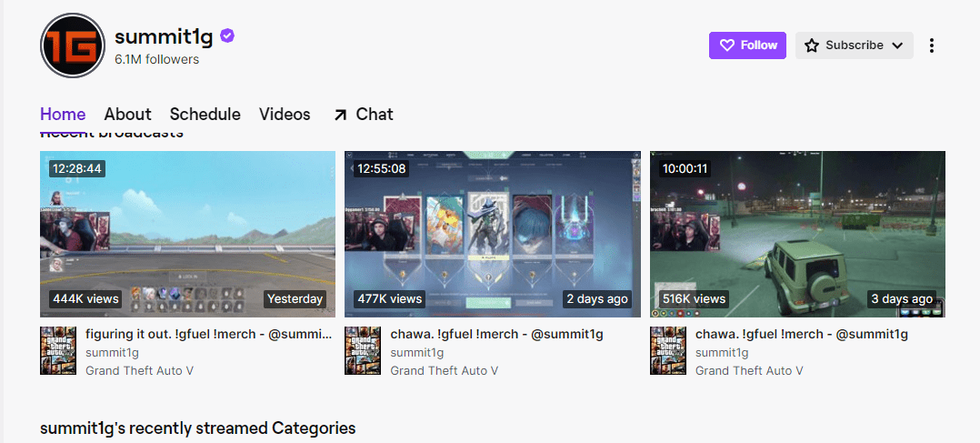Switch to the Home tab
This screenshot has height=443, width=980.
tap(63, 115)
